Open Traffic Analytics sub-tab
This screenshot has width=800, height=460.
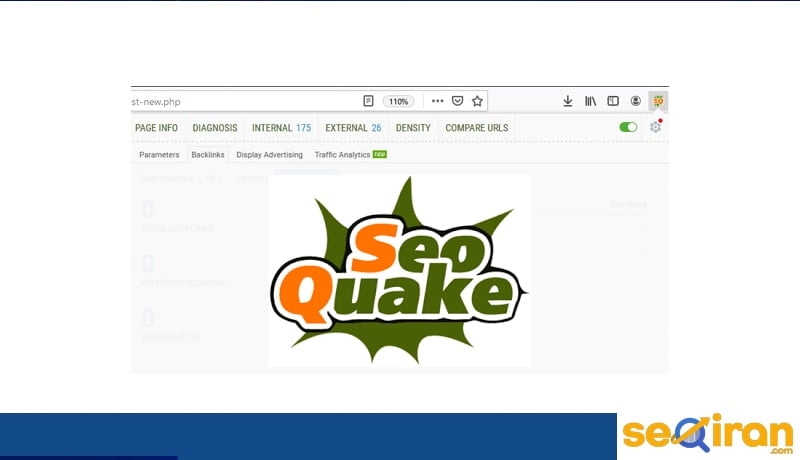(x=351, y=155)
